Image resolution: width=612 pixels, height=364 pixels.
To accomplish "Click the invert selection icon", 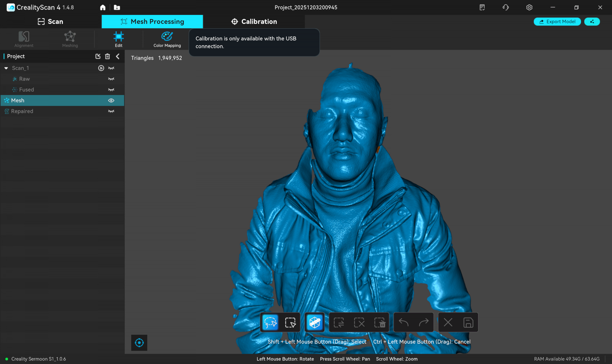I will 339,323.
